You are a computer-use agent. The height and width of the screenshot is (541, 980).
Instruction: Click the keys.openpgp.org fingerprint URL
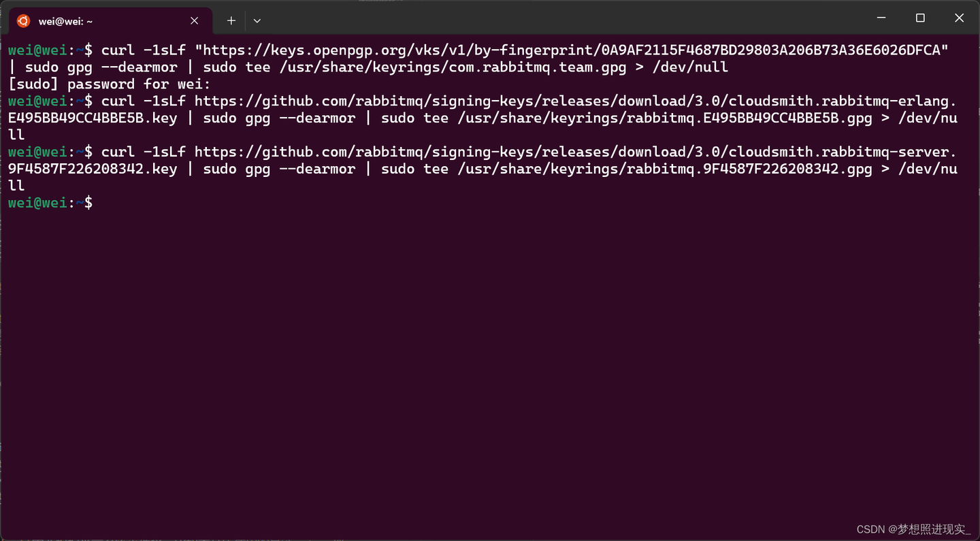click(x=572, y=50)
